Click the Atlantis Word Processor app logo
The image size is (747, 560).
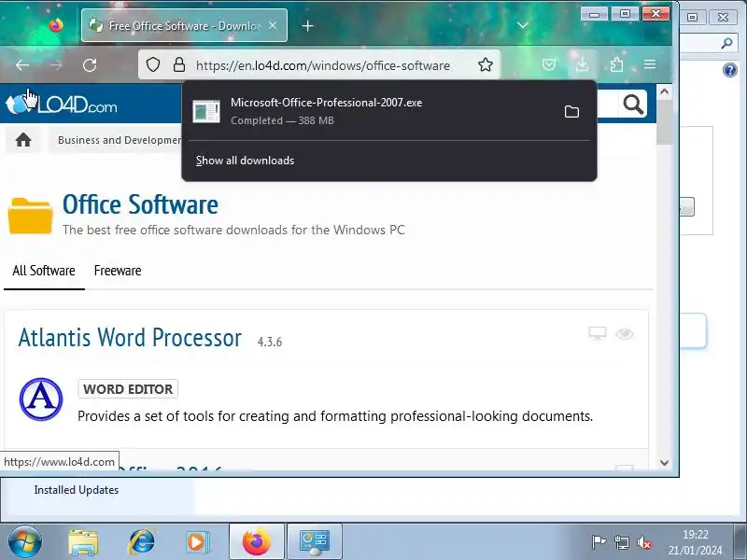pyautogui.click(x=41, y=399)
